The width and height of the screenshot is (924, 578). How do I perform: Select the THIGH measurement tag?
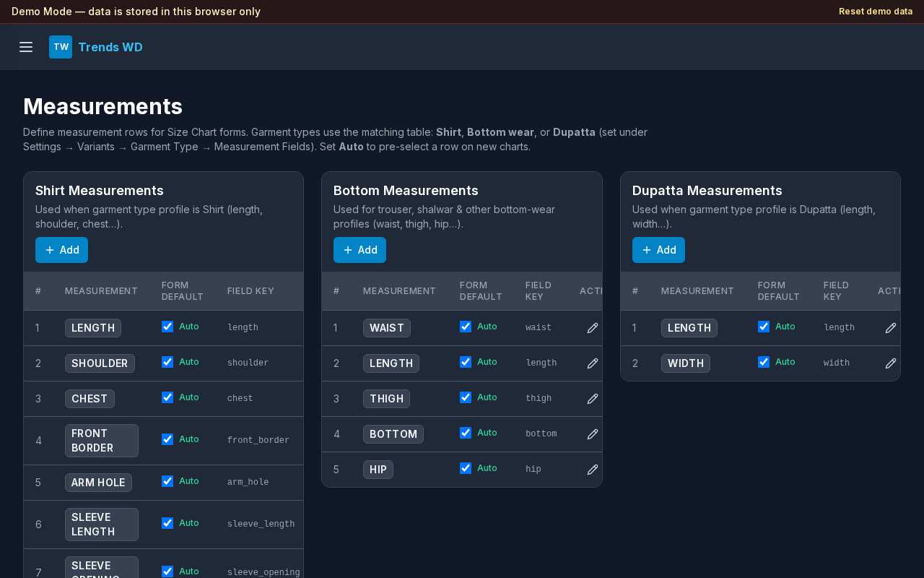point(386,399)
